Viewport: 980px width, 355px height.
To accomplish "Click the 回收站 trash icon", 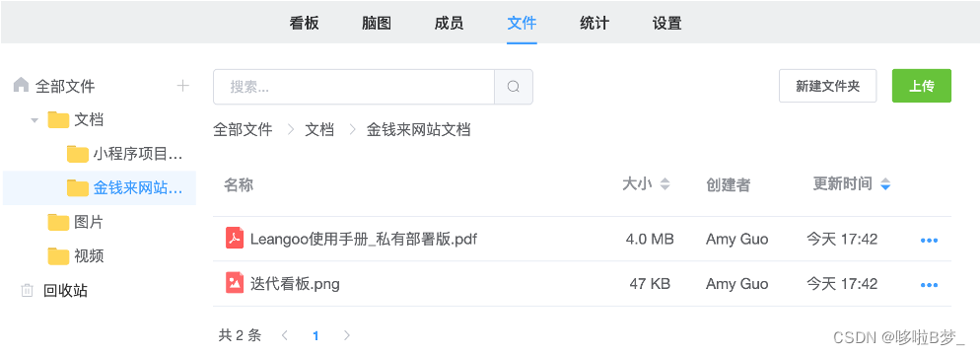I will pos(27,290).
